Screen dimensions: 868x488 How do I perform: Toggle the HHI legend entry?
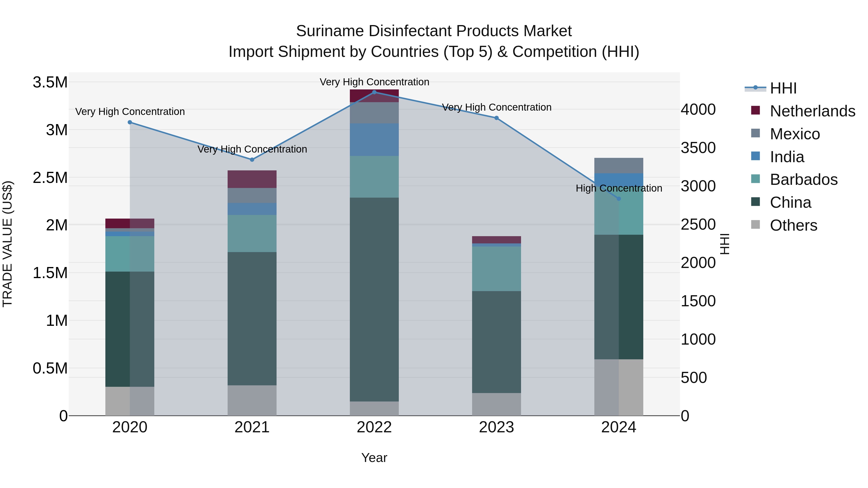tap(771, 88)
